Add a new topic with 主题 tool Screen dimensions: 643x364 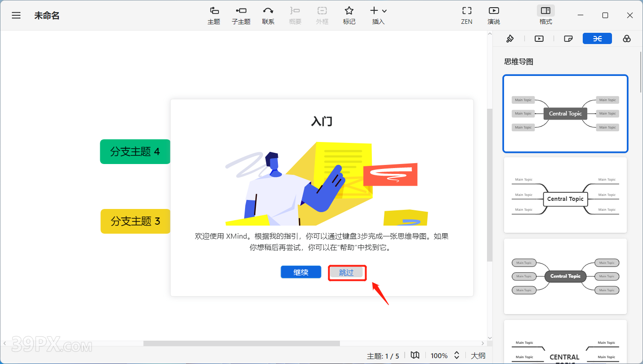pos(214,15)
